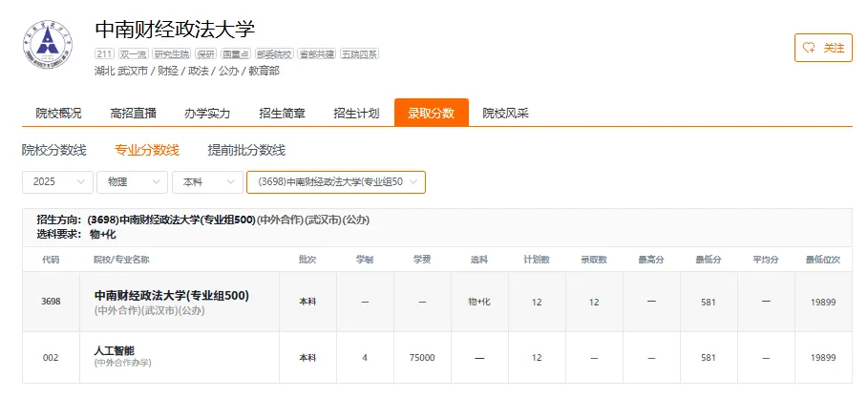This screenshot has width=868, height=398.
Task: Click the 最高分 column header
Action: point(651,259)
